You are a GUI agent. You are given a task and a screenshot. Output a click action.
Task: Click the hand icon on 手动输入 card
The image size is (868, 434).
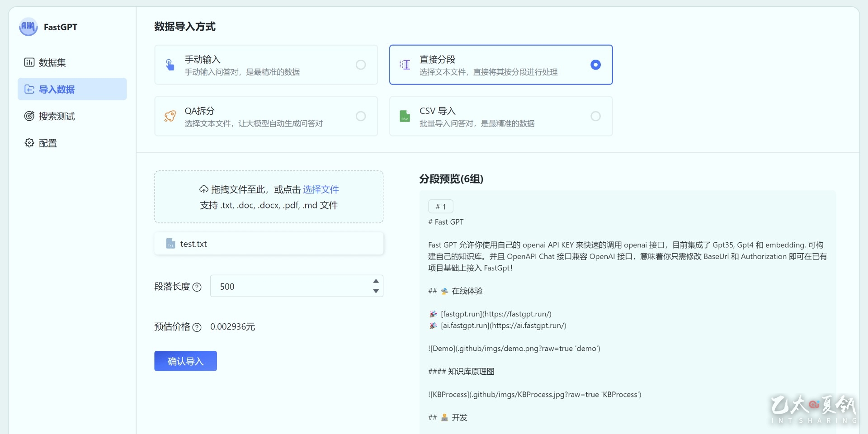tap(170, 65)
